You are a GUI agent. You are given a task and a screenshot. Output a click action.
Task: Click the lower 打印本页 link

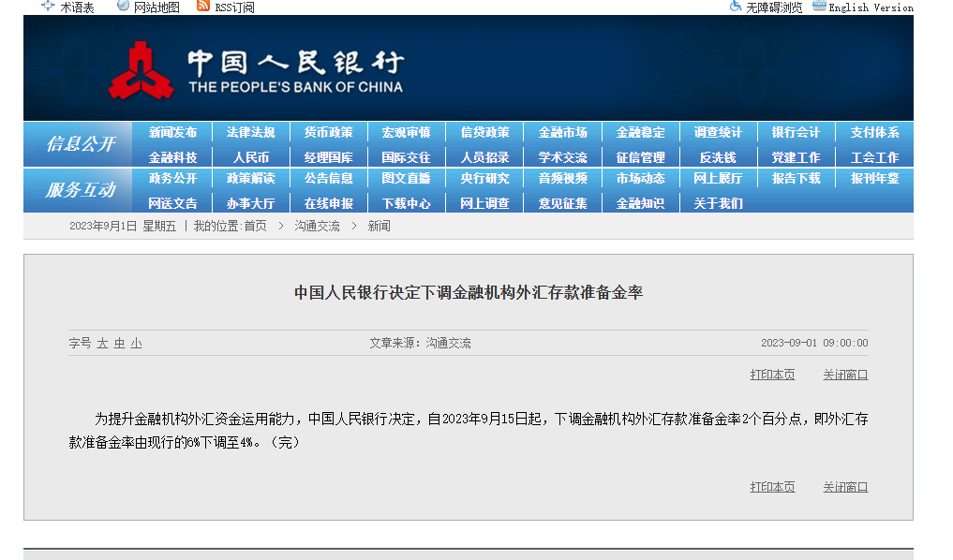coord(772,487)
